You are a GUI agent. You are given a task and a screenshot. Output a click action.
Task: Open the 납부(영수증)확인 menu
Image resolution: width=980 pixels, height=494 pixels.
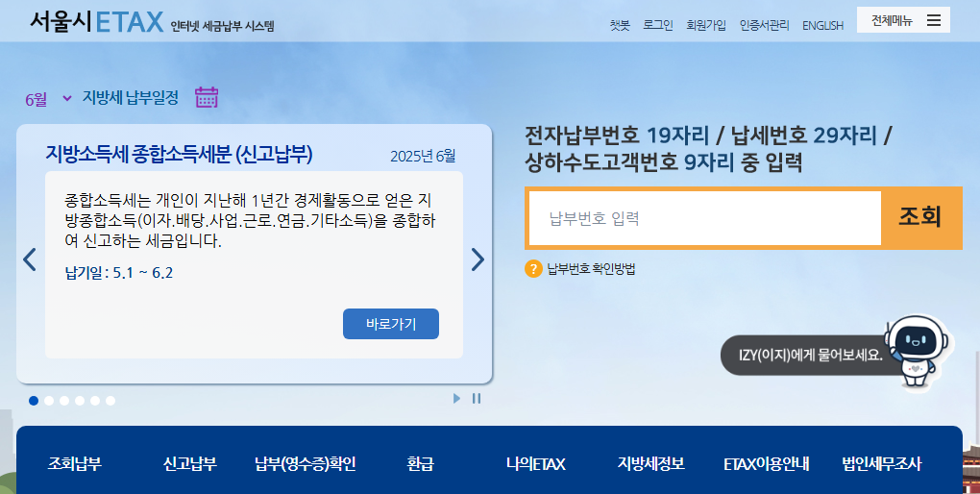point(305,464)
